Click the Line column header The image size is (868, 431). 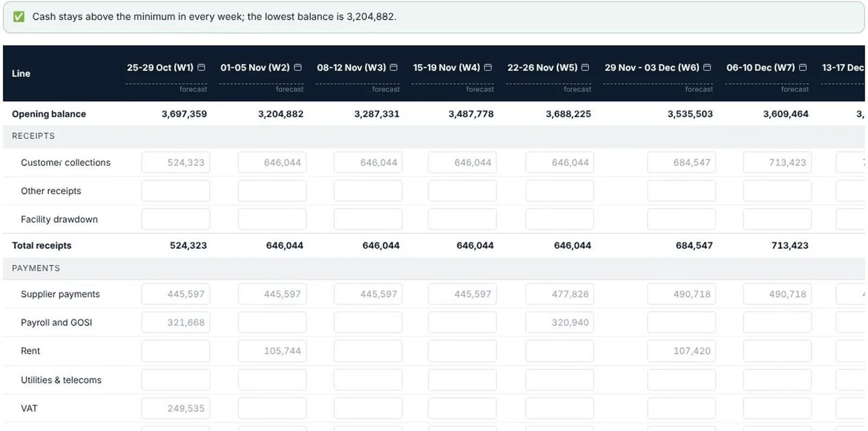tap(21, 73)
